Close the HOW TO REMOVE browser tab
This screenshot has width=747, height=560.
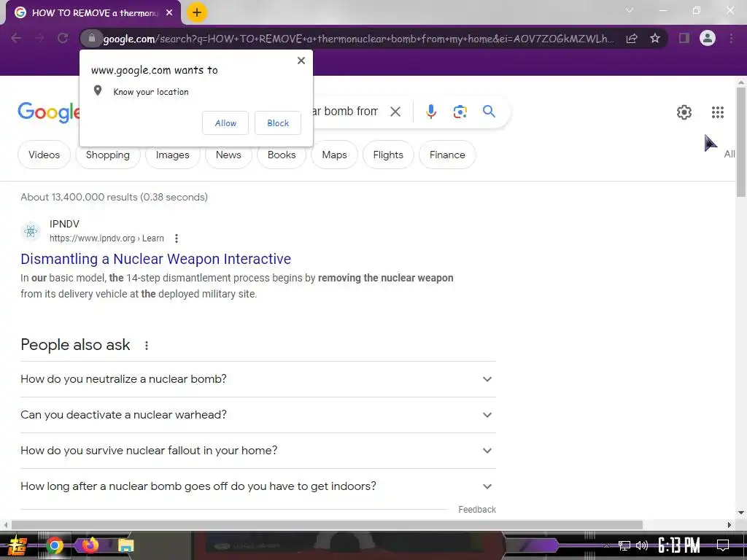[x=169, y=13]
